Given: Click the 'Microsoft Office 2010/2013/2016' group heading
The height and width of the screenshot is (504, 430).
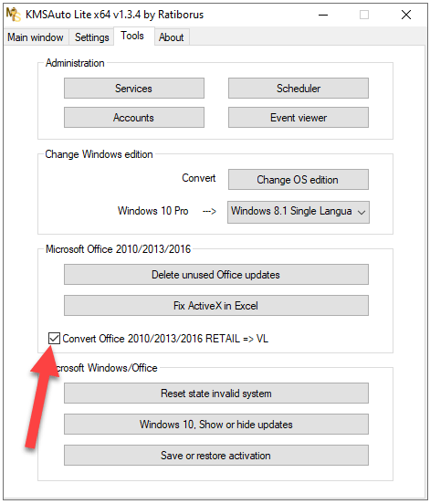Looking at the screenshot, I should click(119, 249).
